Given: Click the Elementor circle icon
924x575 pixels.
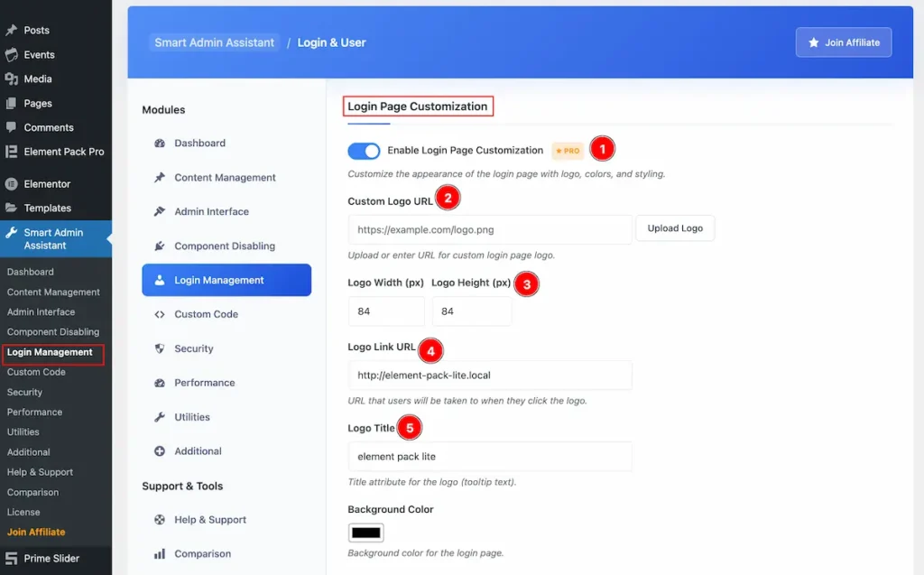Looking at the screenshot, I should (x=11, y=184).
